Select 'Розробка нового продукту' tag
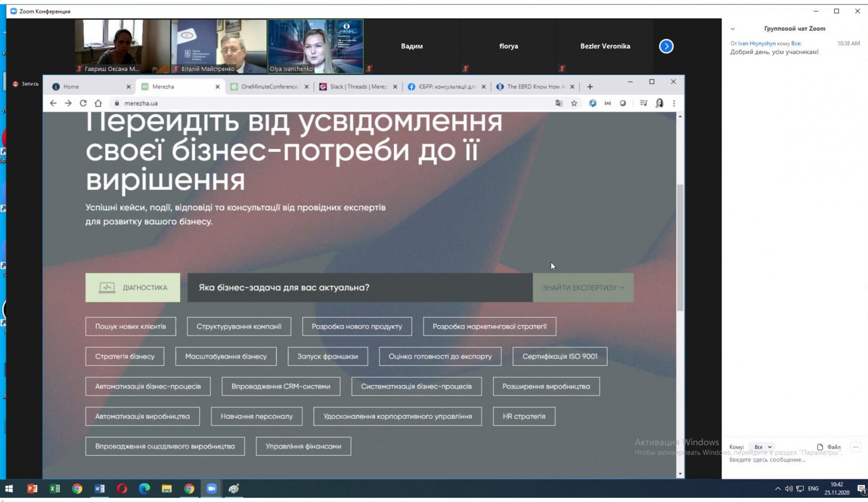The height and width of the screenshot is (502, 868). pyautogui.click(x=357, y=327)
